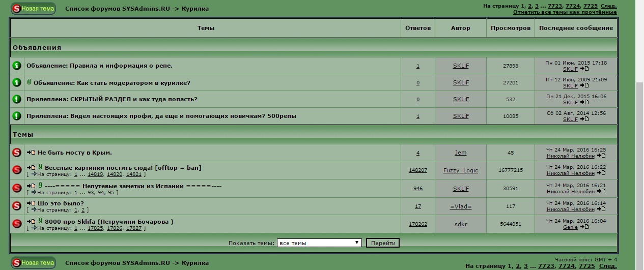Click red topic icon beside "8000 про Sklifa" row

[17, 224]
